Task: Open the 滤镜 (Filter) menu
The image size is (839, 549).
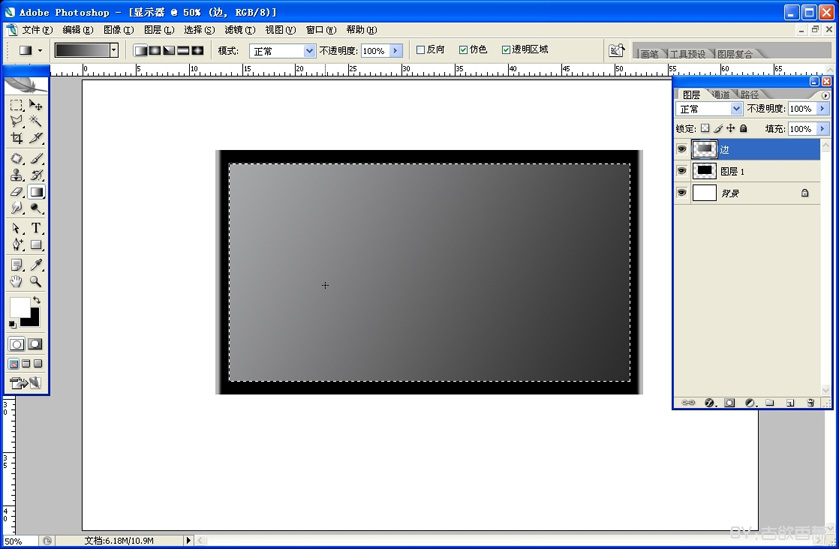Action: point(240,30)
